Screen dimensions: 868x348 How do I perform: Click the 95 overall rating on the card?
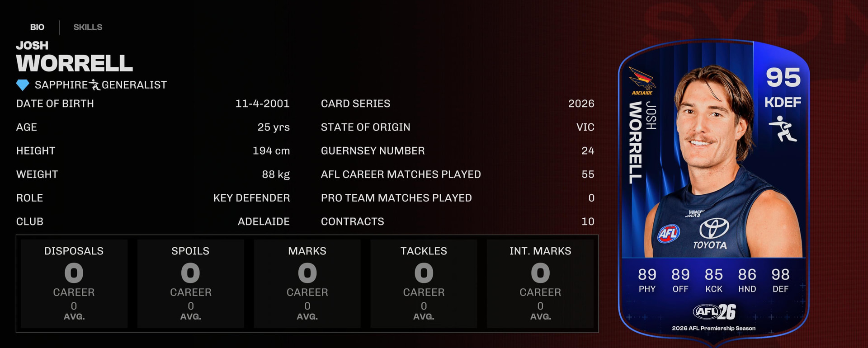point(783,77)
